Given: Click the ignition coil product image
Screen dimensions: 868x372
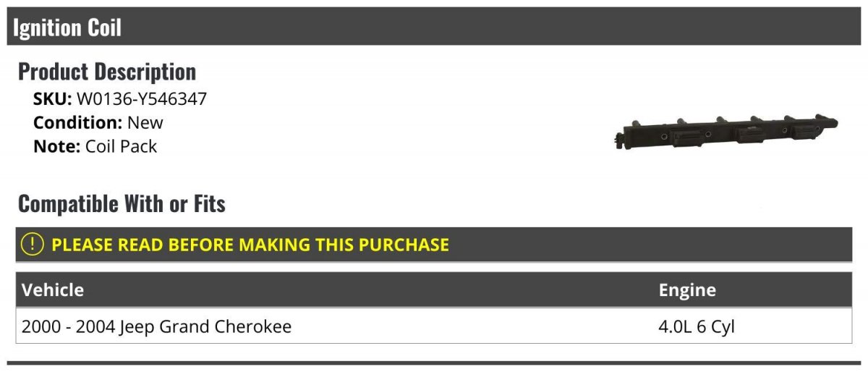Looking at the screenshot, I should (x=726, y=131).
